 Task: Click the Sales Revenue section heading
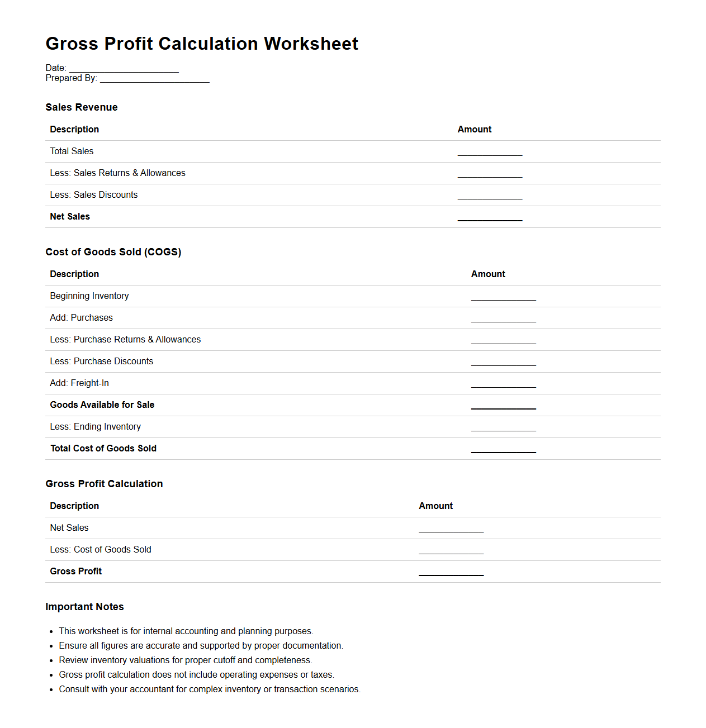(x=82, y=107)
